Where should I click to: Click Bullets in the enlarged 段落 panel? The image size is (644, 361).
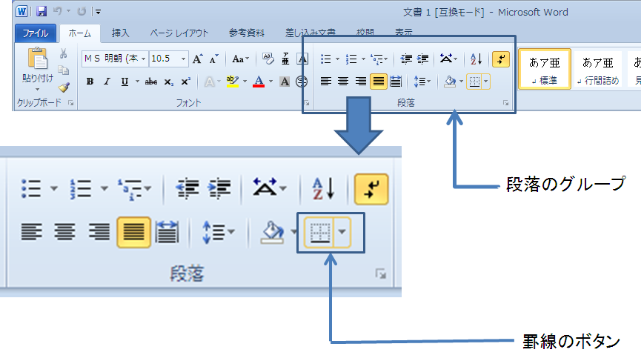tap(31, 188)
